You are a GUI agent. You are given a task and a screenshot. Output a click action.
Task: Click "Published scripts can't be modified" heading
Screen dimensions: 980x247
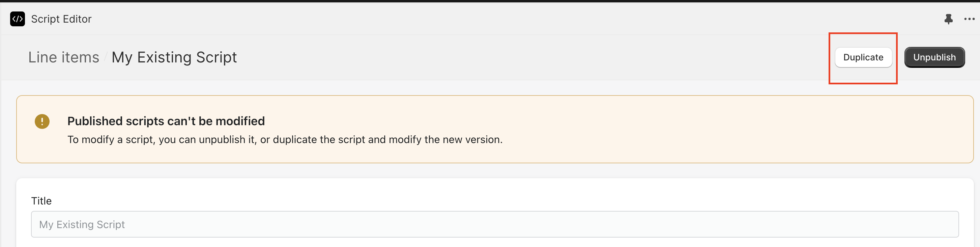tap(166, 121)
